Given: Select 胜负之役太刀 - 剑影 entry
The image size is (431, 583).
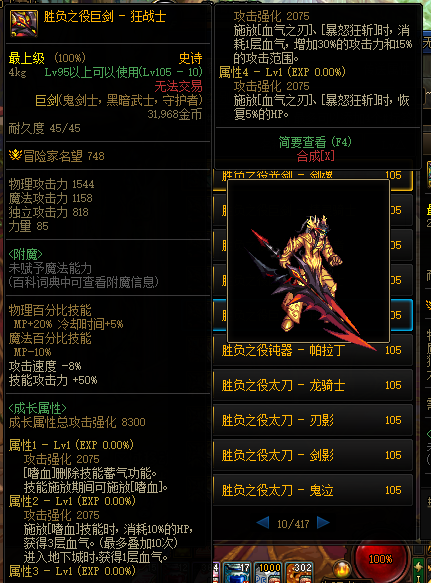Looking at the screenshot, I should pyautogui.click(x=313, y=455).
